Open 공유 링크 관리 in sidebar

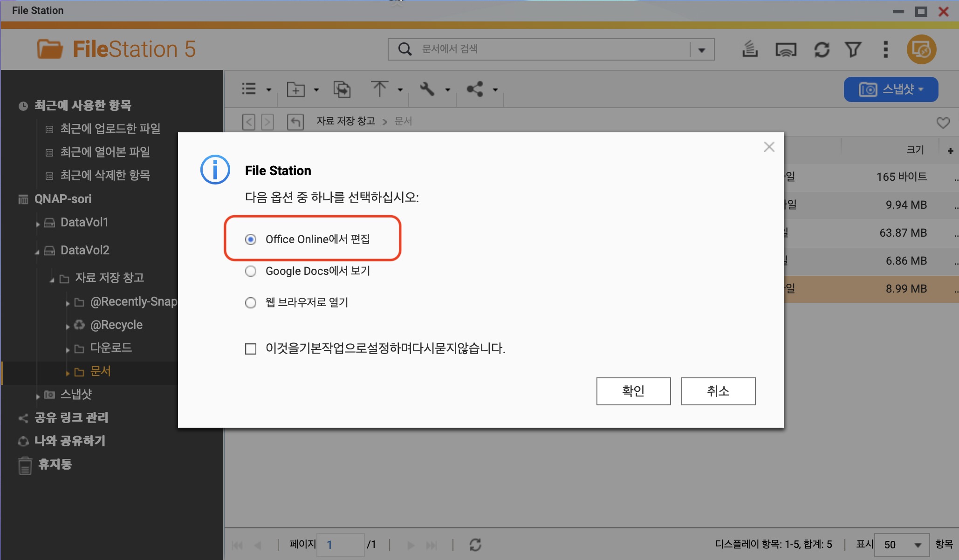(71, 417)
